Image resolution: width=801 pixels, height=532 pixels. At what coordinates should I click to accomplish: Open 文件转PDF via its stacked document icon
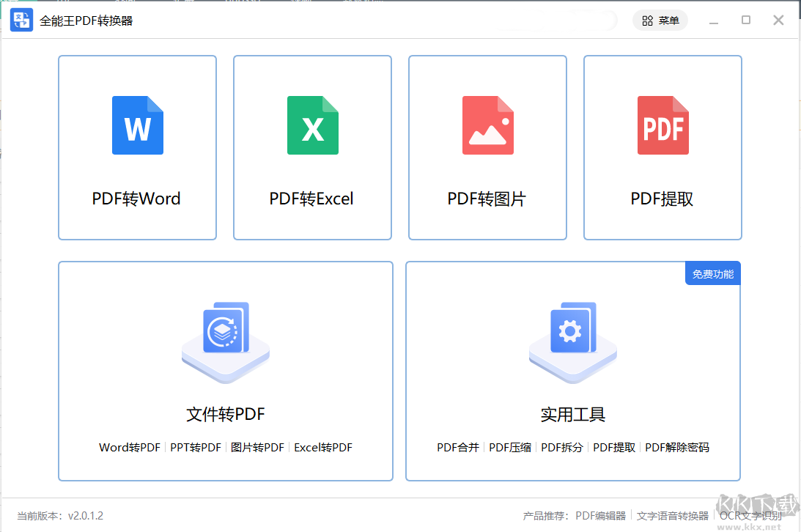pyautogui.click(x=225, y=341)
